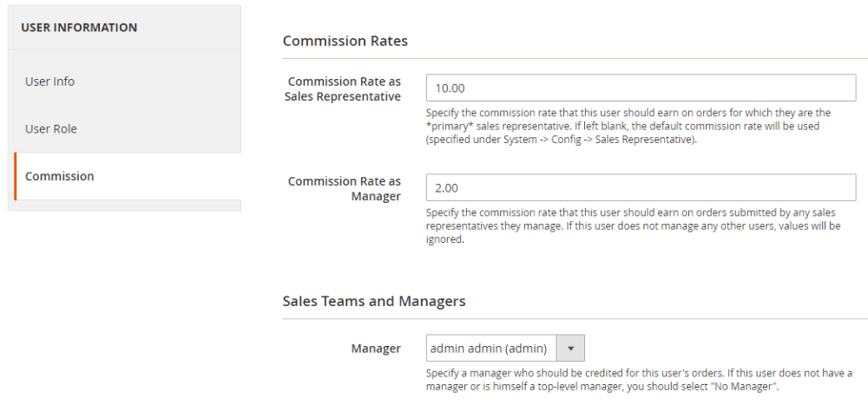
Task: Click the 'Commission Rates' section heading
Action: 345,41
